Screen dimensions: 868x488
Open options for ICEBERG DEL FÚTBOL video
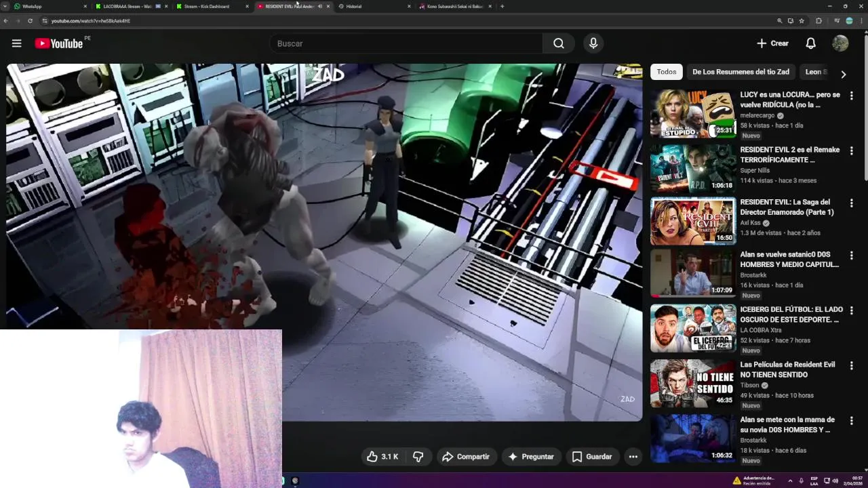851,310
